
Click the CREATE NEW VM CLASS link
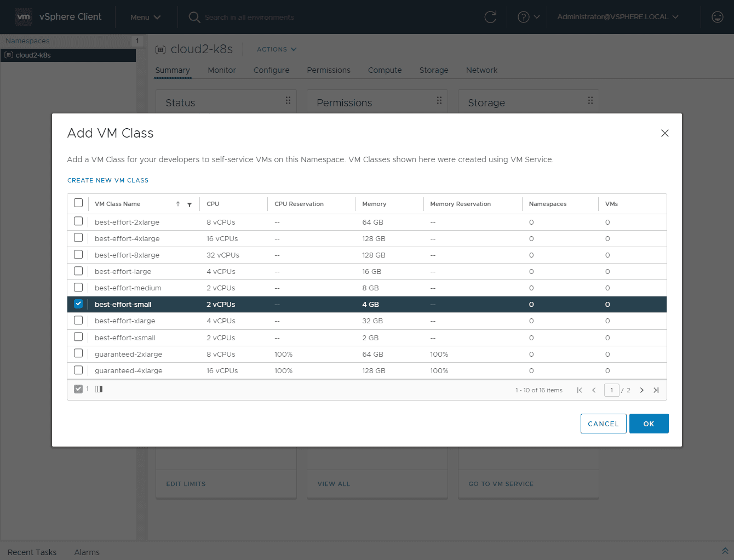coord(108,180)
